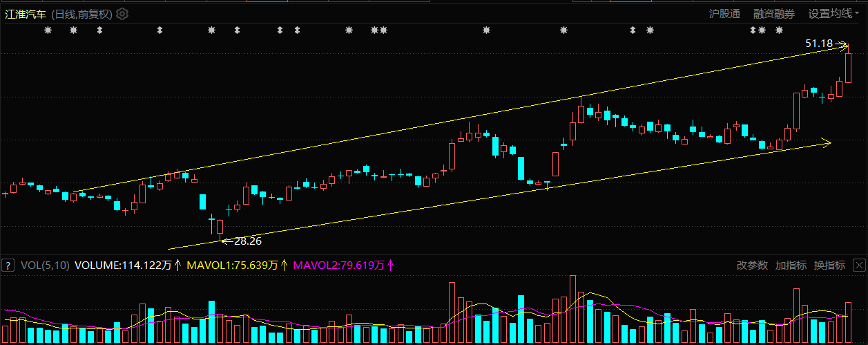Click the magenta MAVOL2:79.619万 value
This screenshot has width=868, height=345.
point(339,265)
